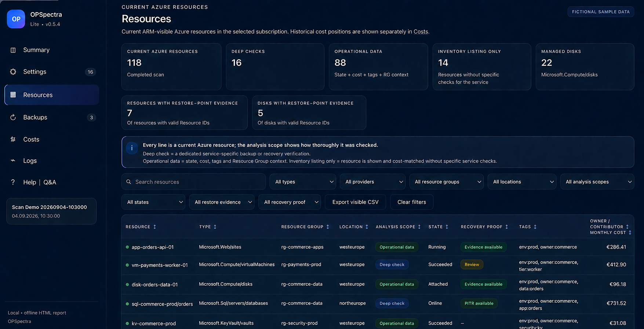This screenshot has height=329, width=644.
Task: Click the Clear filters button
Action: coord(412,202)
